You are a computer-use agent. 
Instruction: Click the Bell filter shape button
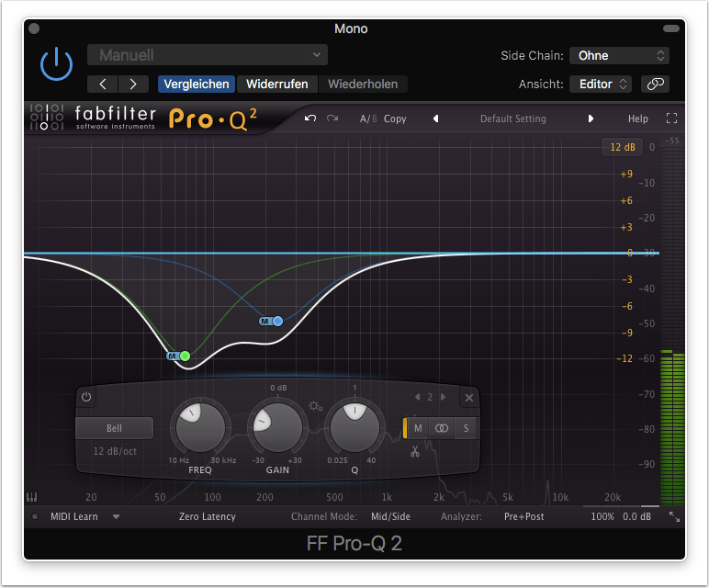tap(114, 428)
